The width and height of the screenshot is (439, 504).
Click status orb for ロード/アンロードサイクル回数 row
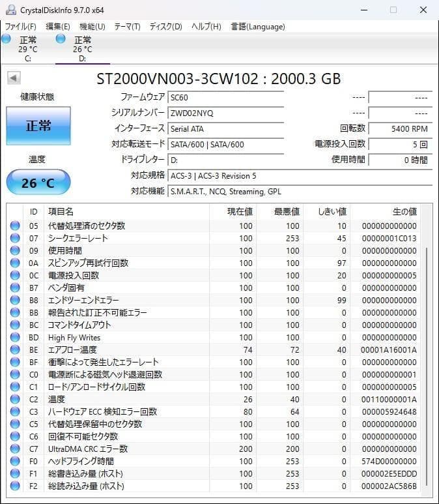(15, 387)
